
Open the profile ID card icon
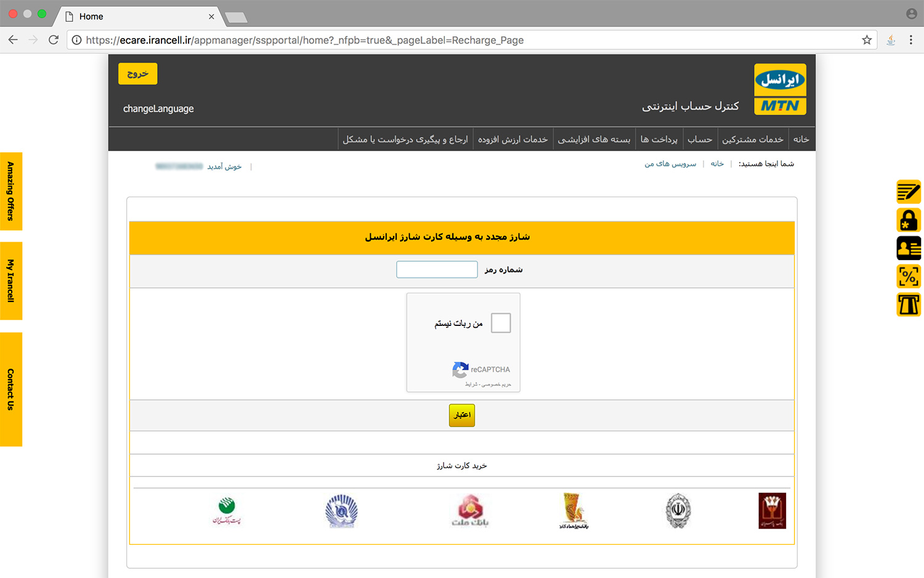click(x=909, y=248)
